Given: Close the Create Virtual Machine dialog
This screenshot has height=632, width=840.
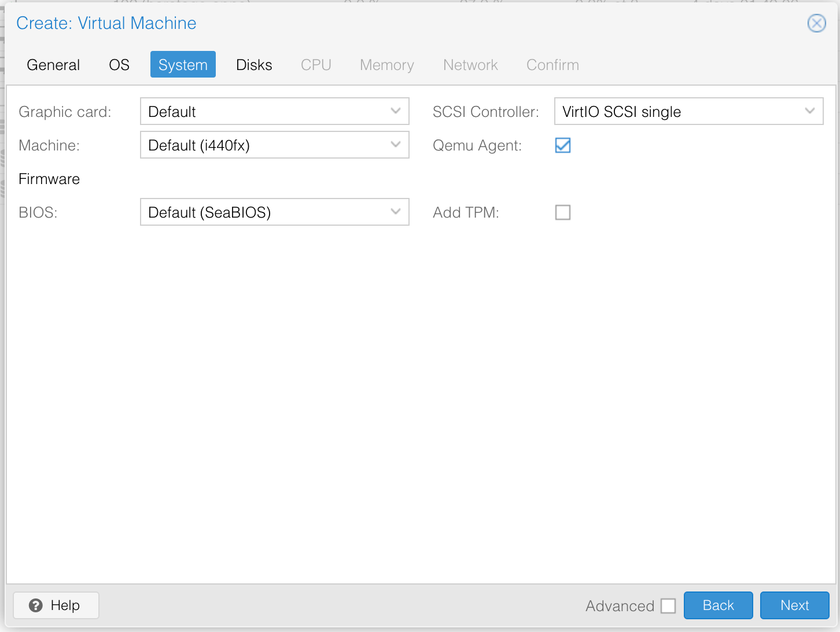Looking at the screenshot, I should pyautogui.click(x=816, y=23).
